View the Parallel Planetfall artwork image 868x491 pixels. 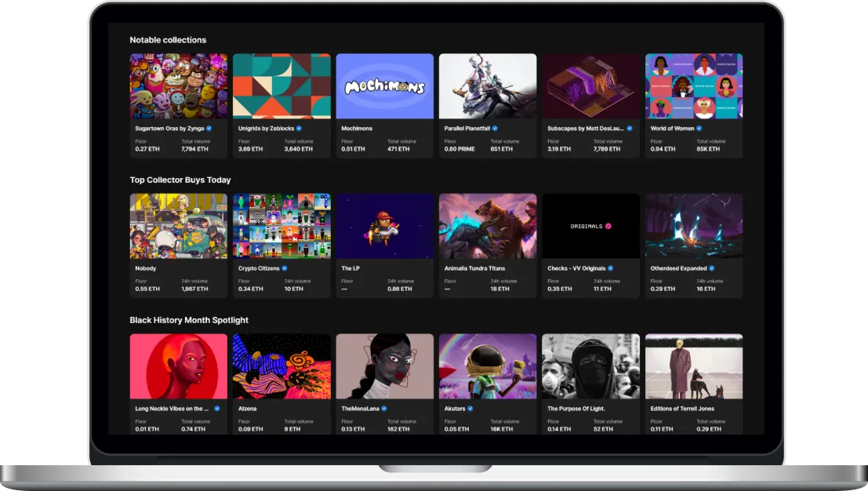click(488, 85)
